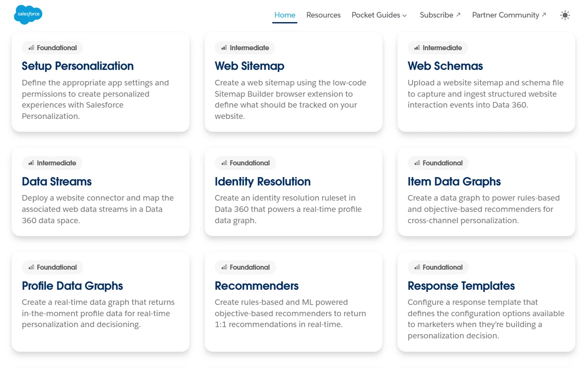Open the Web Sitemap guide title

coord(249,66)
